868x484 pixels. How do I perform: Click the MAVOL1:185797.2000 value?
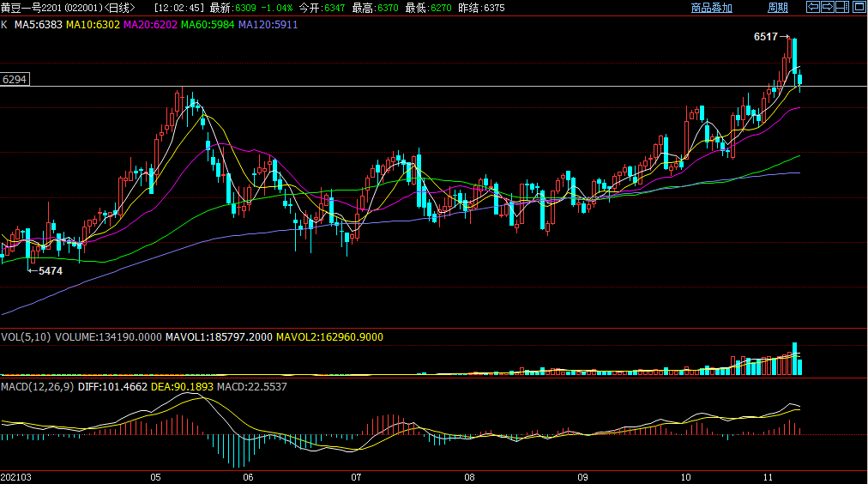click(x=219, y=336)
